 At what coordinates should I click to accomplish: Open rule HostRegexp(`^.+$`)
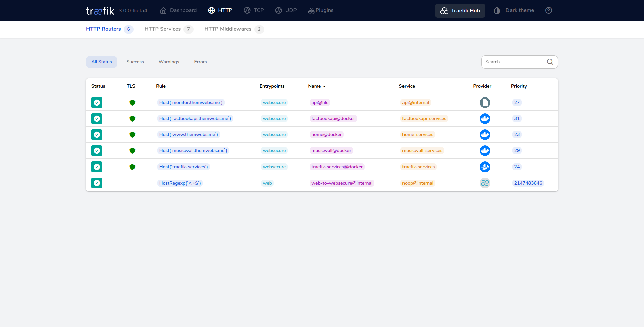pos(180,183)
